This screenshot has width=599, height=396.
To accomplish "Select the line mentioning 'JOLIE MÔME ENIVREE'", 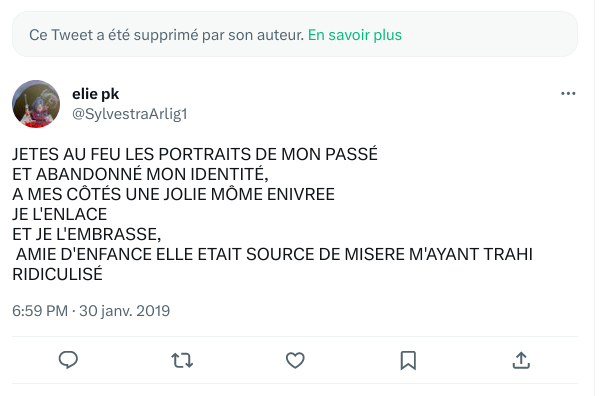I will tap(173, 194).
